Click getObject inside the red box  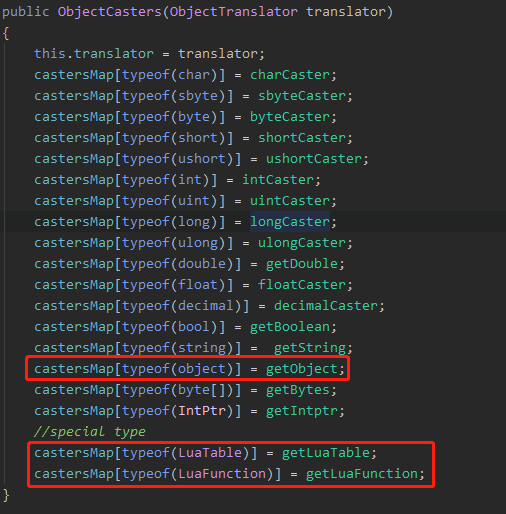pyautogui.click(x=302, y=369)
